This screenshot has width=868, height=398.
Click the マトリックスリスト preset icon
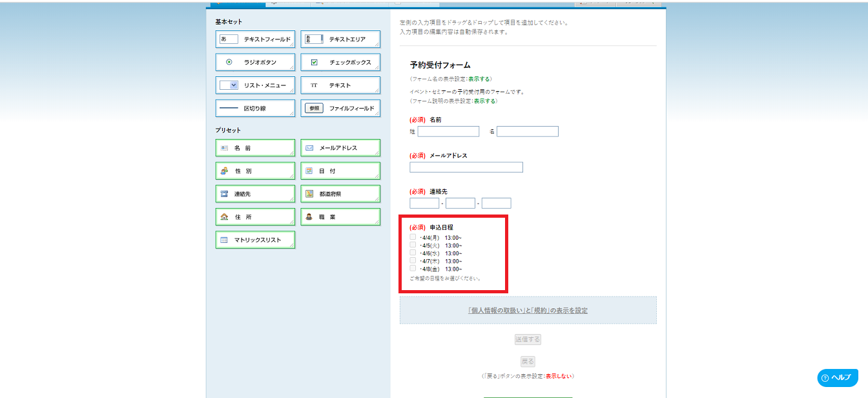pyautogui.click(x=224, y=240)
